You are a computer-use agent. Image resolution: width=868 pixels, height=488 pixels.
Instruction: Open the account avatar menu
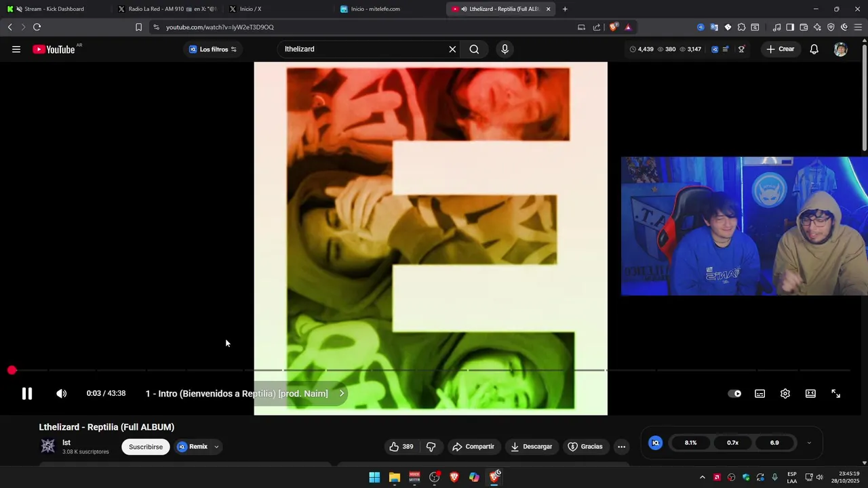click(840, 49)
